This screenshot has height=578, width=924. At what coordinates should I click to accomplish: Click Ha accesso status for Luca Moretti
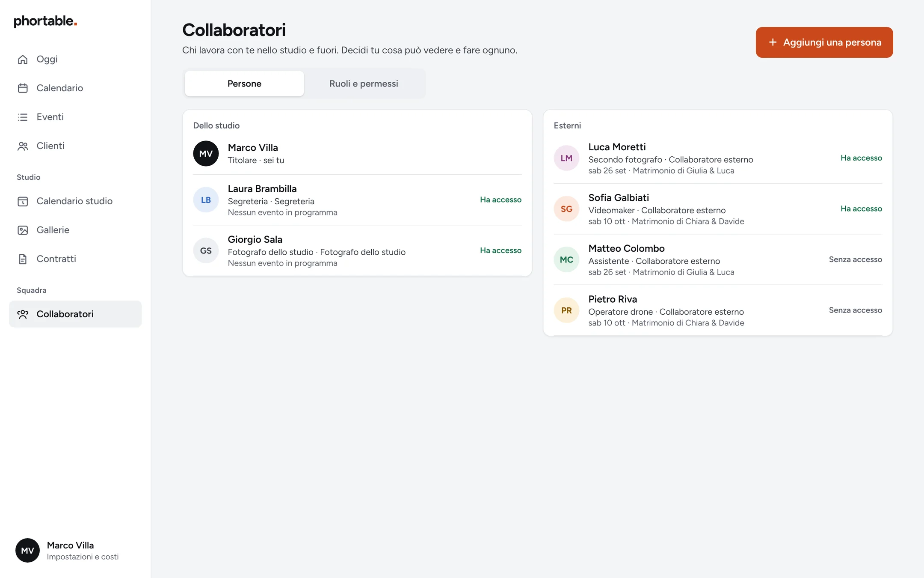click(x=861, y=158)
